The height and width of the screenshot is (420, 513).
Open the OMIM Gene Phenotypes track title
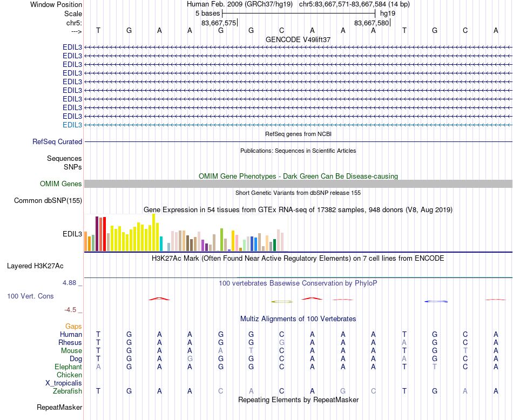click(298, 176)
